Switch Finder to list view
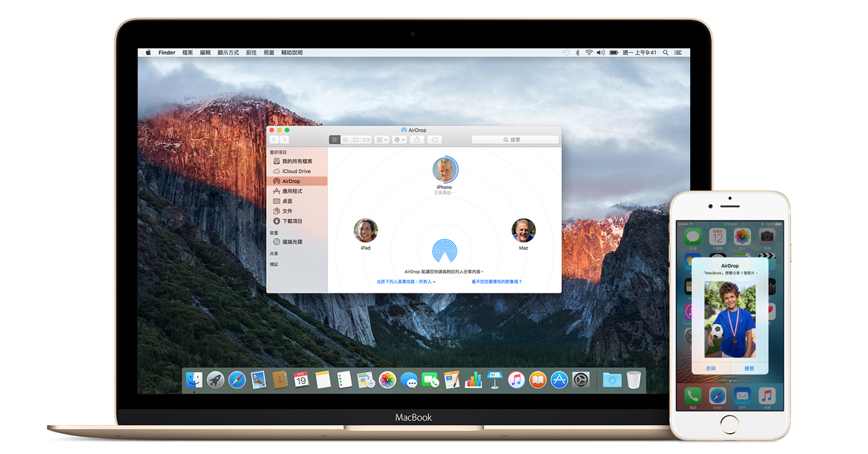 pyautogui.click(x=346, y=140)
